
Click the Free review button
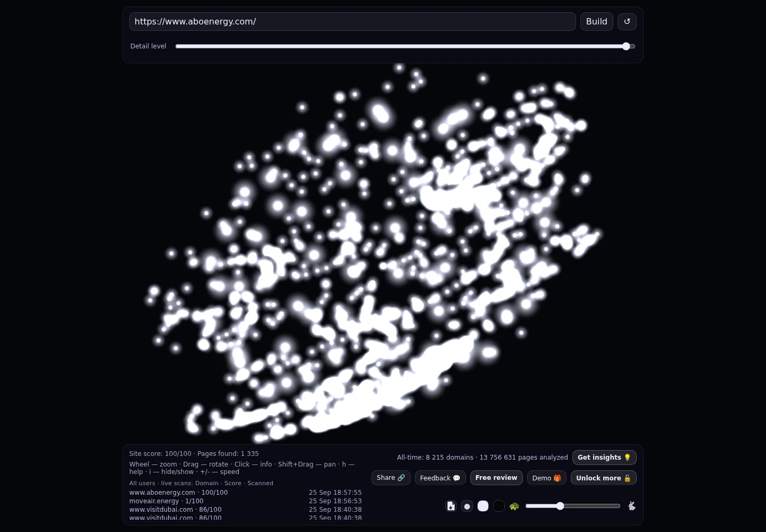496,478
